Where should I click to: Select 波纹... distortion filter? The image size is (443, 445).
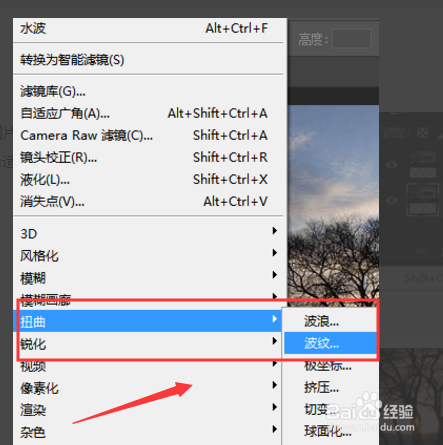pyautogui.click(x=330, y=343)
